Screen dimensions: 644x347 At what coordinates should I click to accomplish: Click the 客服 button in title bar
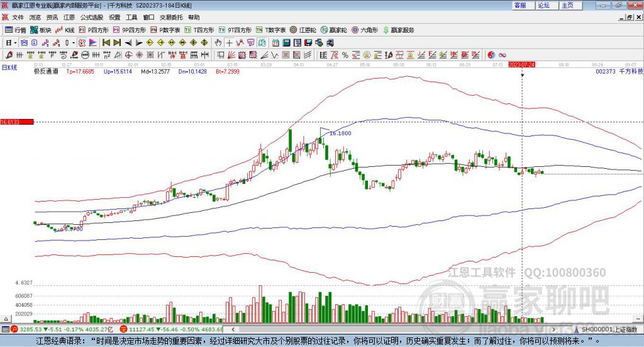point(523,5)
